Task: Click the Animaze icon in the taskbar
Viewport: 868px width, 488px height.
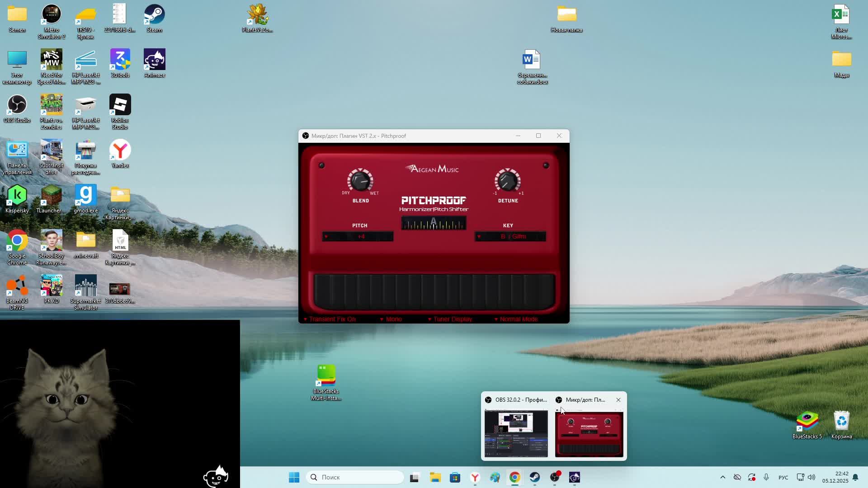Action: 575,478
